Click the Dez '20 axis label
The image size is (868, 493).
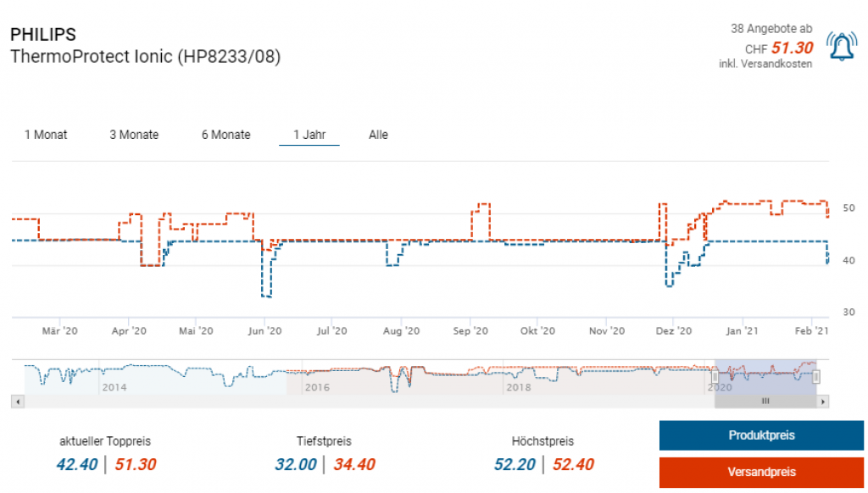(674, 331)
